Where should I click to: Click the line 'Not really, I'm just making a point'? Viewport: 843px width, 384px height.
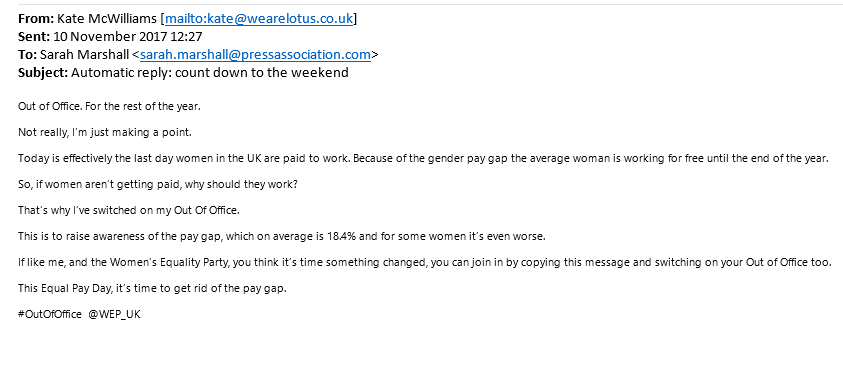point(105,132)
